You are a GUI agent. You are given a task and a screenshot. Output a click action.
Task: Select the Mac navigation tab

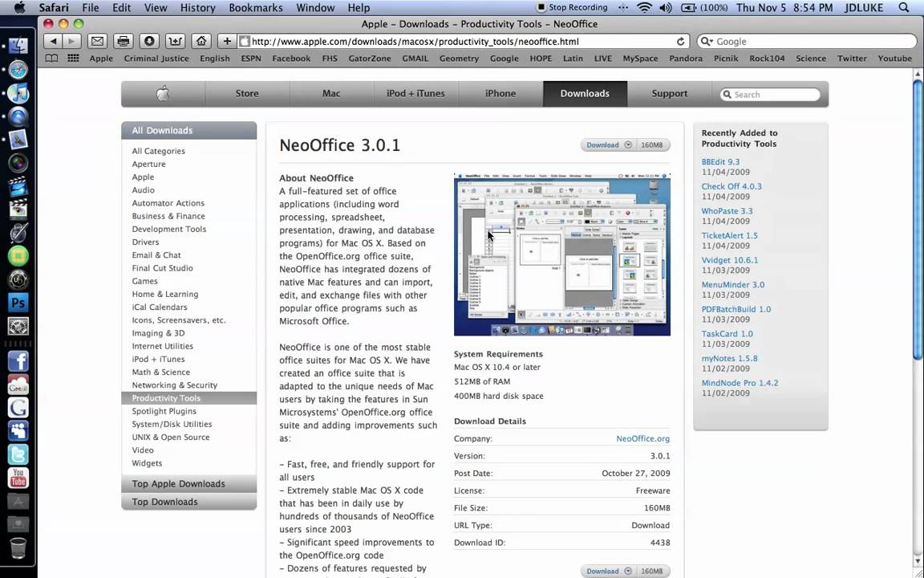point(331,93)
